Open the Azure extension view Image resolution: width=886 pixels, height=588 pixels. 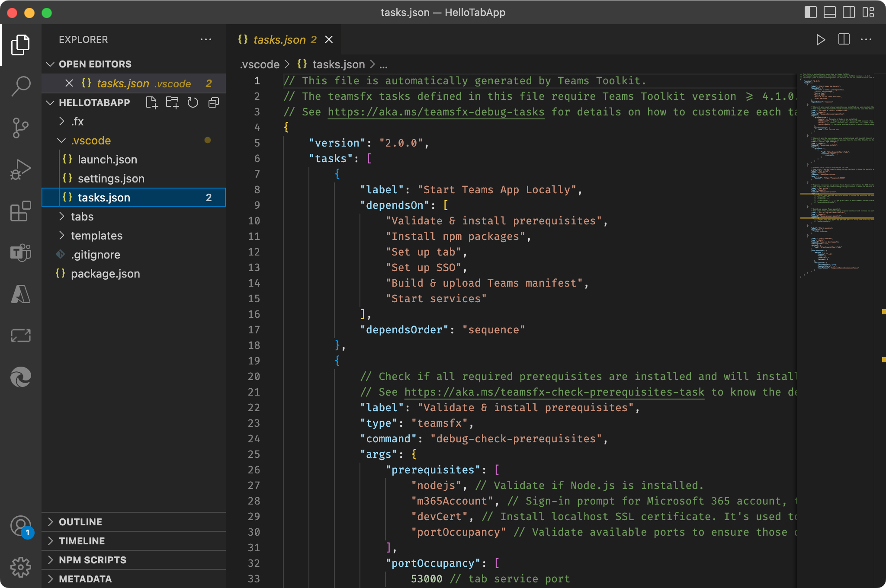[20, 294]
